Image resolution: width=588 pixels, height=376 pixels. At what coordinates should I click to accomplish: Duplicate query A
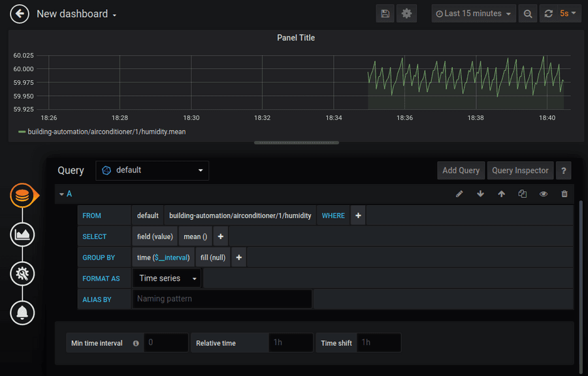523,194
